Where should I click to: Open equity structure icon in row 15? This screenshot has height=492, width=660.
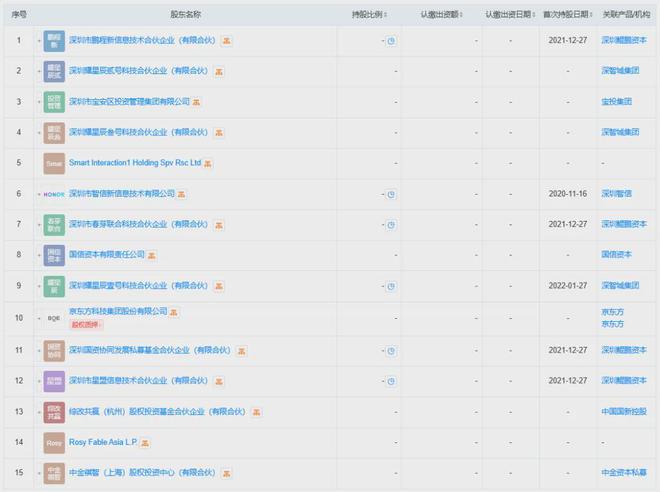tap(226, 473)
